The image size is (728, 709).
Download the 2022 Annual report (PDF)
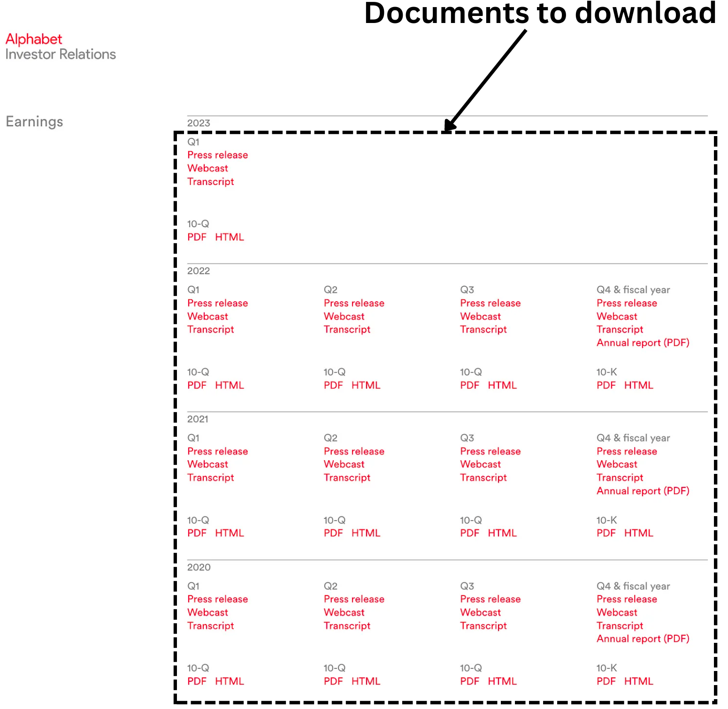pos(643,343)
